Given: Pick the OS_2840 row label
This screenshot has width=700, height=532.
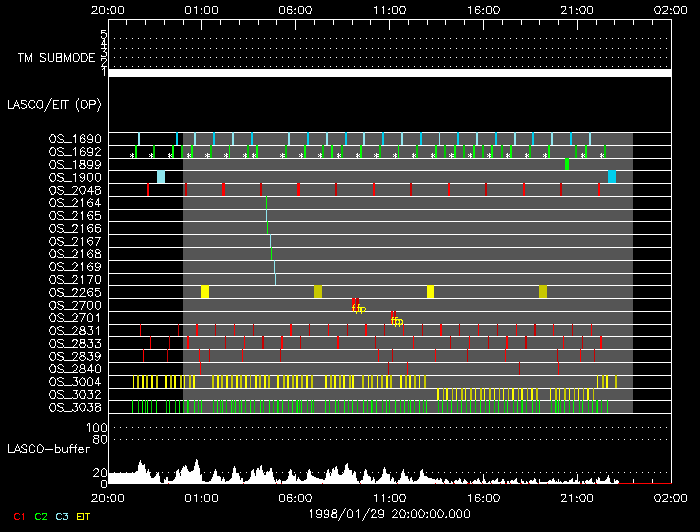Looking at the screenshot, I should pos(75,369).
